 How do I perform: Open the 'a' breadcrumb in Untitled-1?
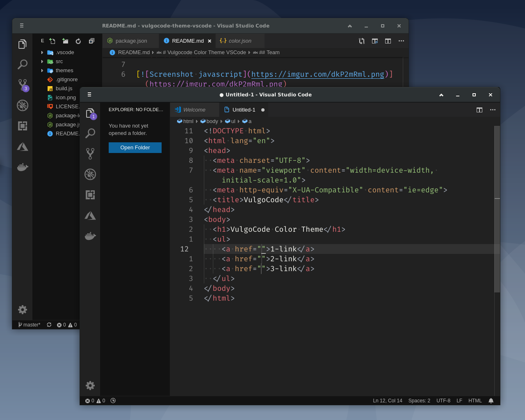pos(247,121)
